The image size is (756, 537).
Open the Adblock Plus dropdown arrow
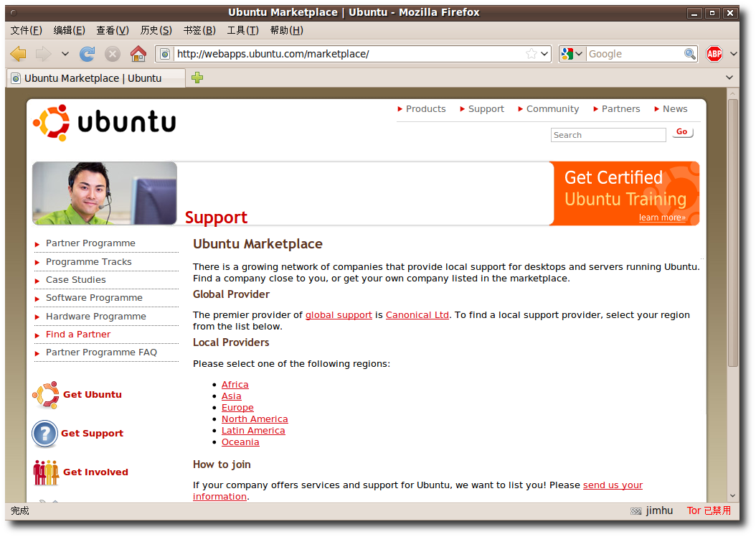(x=733, y=54)
